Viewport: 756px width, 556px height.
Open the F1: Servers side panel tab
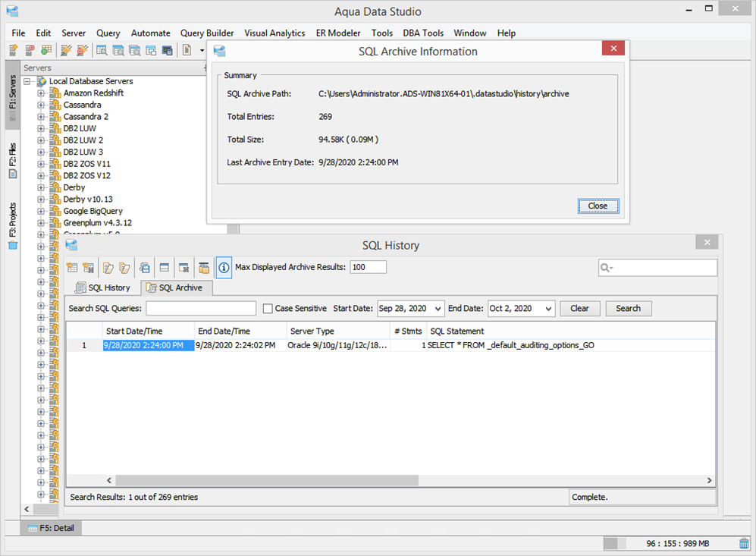click(13, 96)
